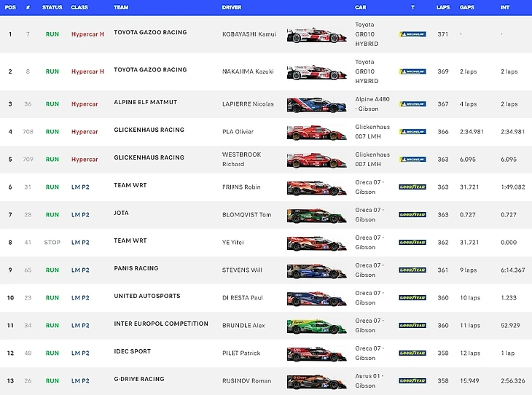The height and width of the screenshot is (395, 532).
Task: Click the G-Drive Racing Aurus car image
Action: coord(316,381)
